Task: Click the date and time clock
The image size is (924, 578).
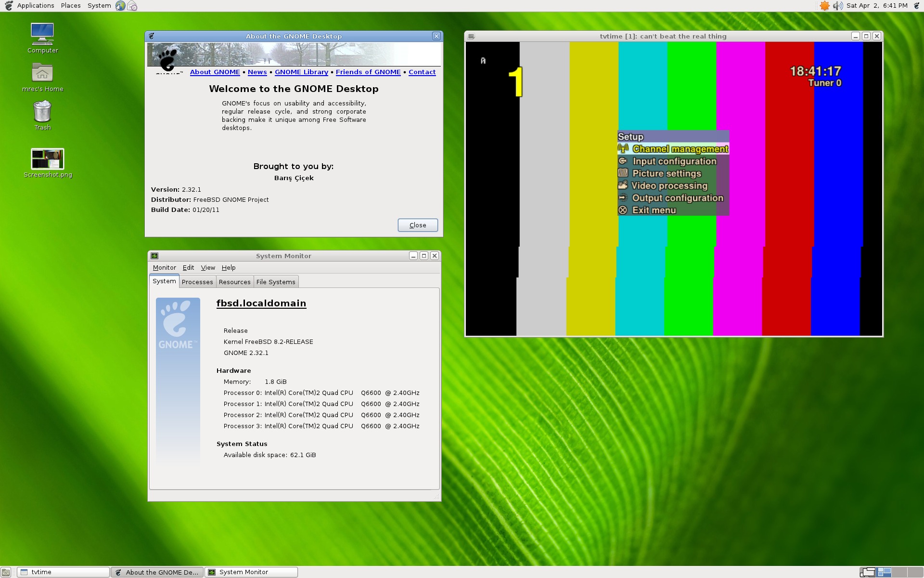Action: (x=877, y=6)
